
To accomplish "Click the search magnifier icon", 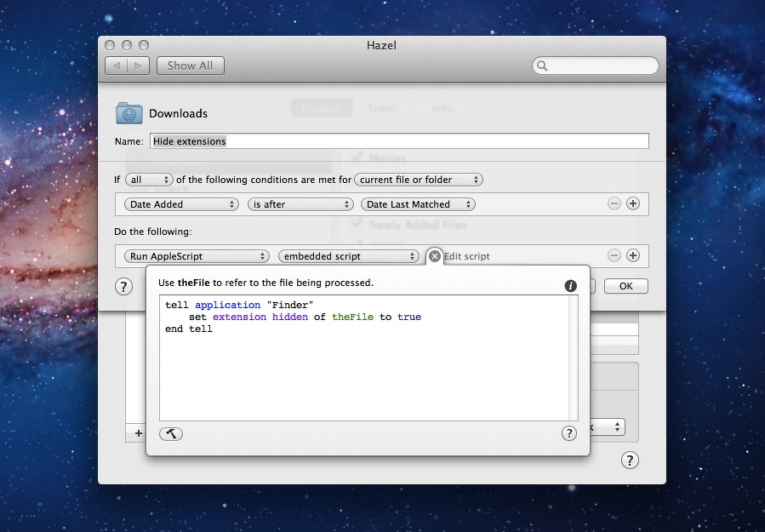I will tap(542, 66).
